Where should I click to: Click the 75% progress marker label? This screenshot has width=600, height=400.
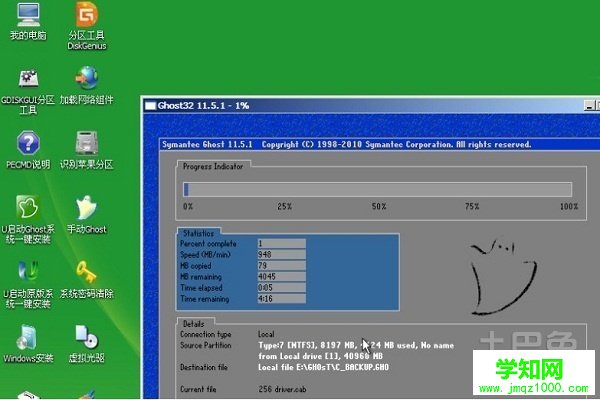pyautogui.click(x=472, y=206)
